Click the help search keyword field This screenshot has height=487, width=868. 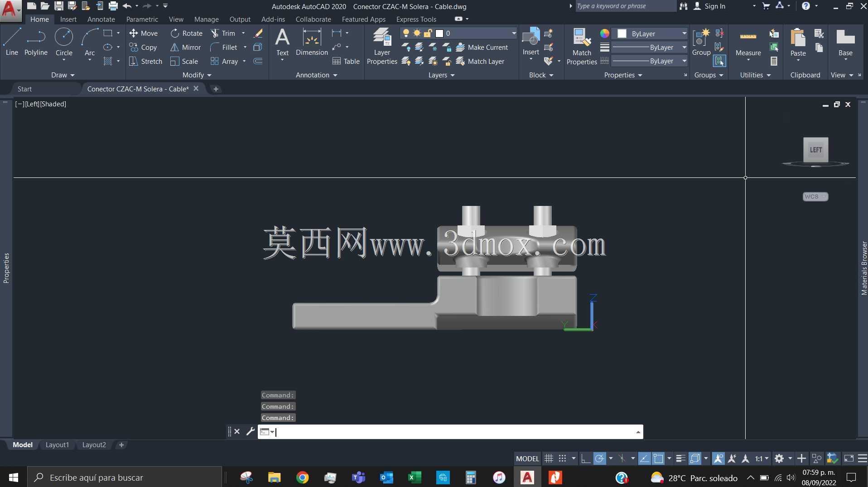625,6
